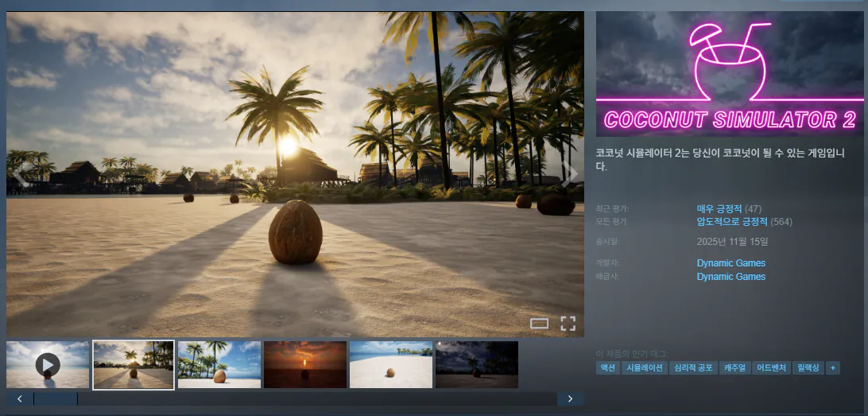Viewport: 868px width, 416px height.
Task: Select the 액션 tag
Action: click(607, 367)
